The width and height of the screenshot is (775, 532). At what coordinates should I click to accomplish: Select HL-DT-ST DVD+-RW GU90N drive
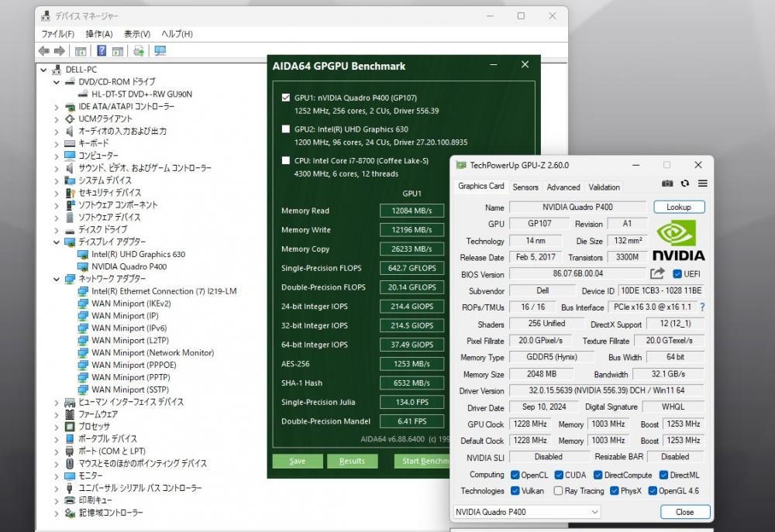(x=142, y=94)
